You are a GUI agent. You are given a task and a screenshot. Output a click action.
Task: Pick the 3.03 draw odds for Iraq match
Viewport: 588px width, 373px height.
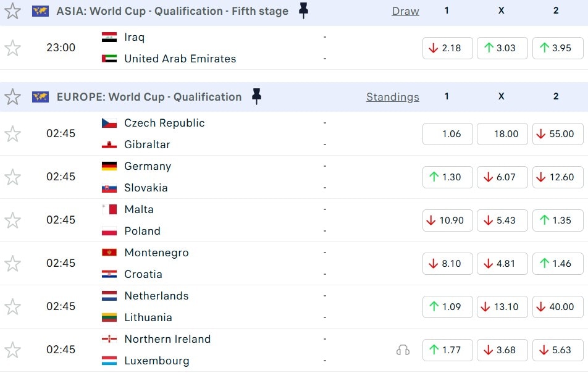pos(502,48)
